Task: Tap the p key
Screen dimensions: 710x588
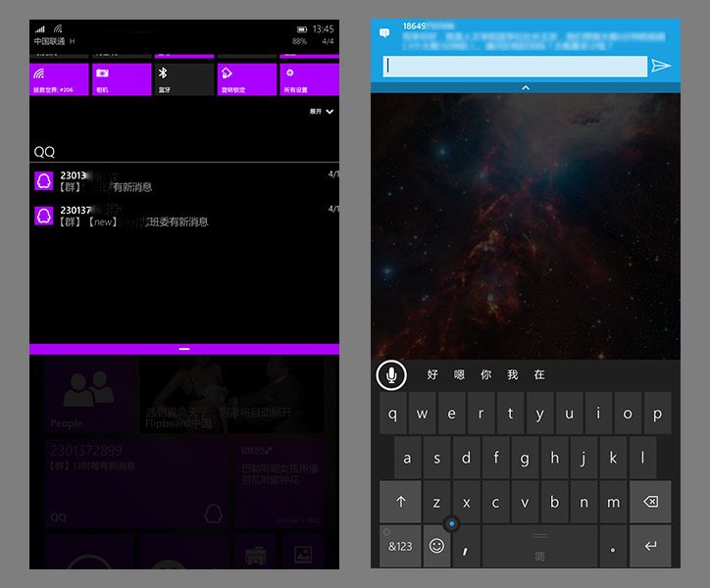Action: (x=657, y=414)
